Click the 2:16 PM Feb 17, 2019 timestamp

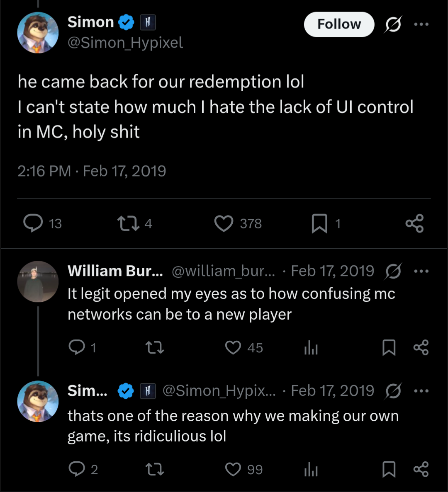(x=92, y=171)
